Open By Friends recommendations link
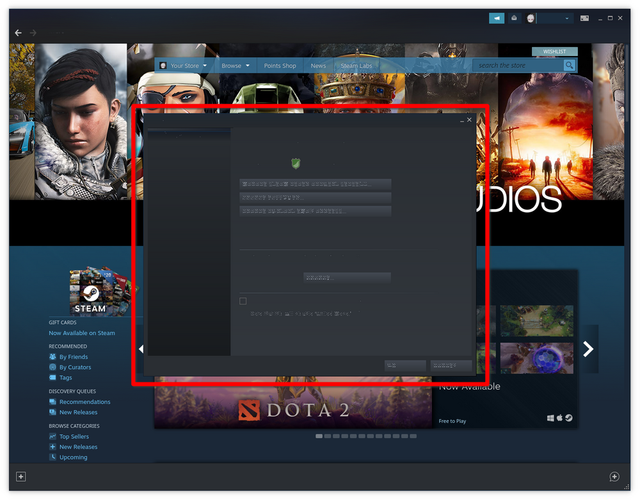 (x=73, y=357)
